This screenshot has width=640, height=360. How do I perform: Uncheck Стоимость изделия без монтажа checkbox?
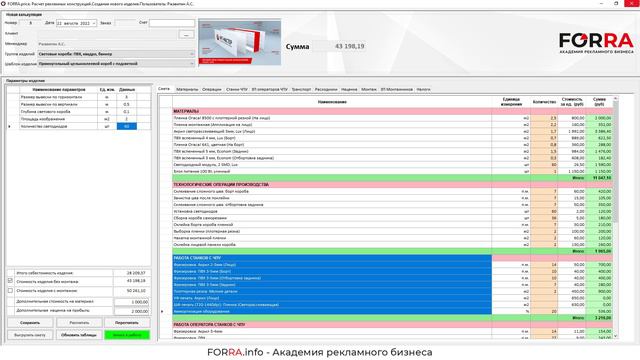point(10,281)
